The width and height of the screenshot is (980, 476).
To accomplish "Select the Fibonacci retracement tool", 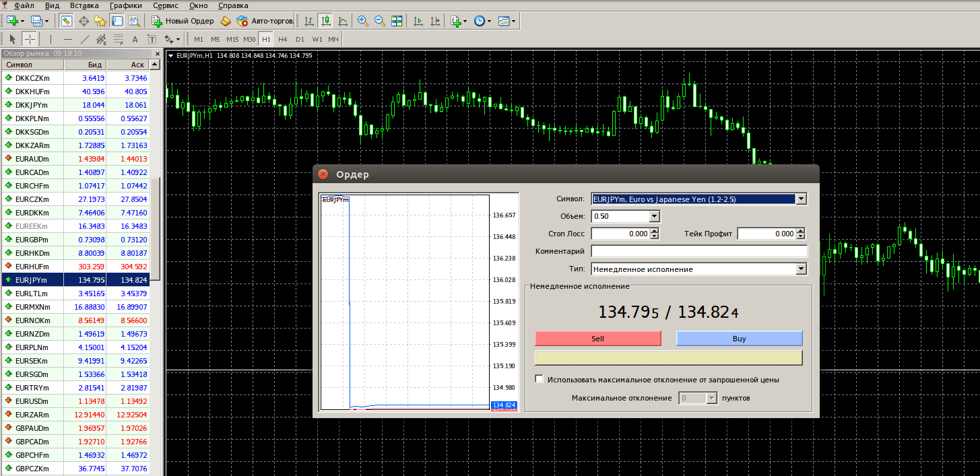I will point(118,39).
